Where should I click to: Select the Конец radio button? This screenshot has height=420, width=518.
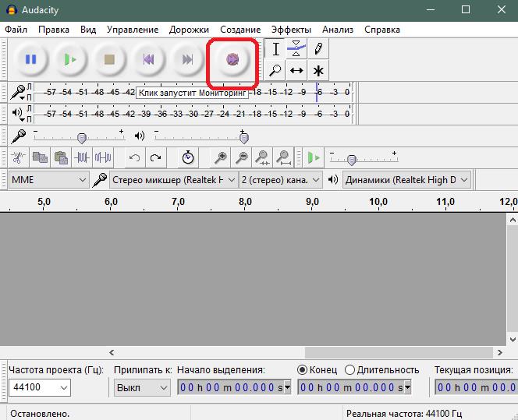point(302,370)
